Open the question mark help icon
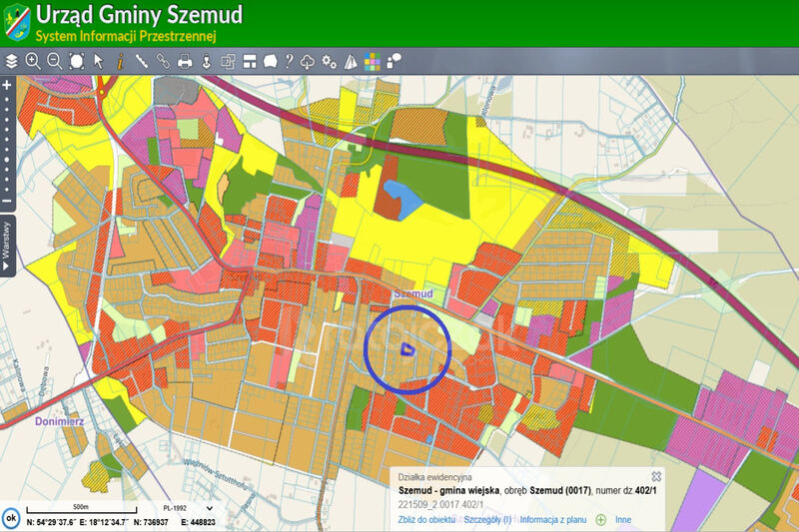The image size is (799, 532). pos(289,61)
